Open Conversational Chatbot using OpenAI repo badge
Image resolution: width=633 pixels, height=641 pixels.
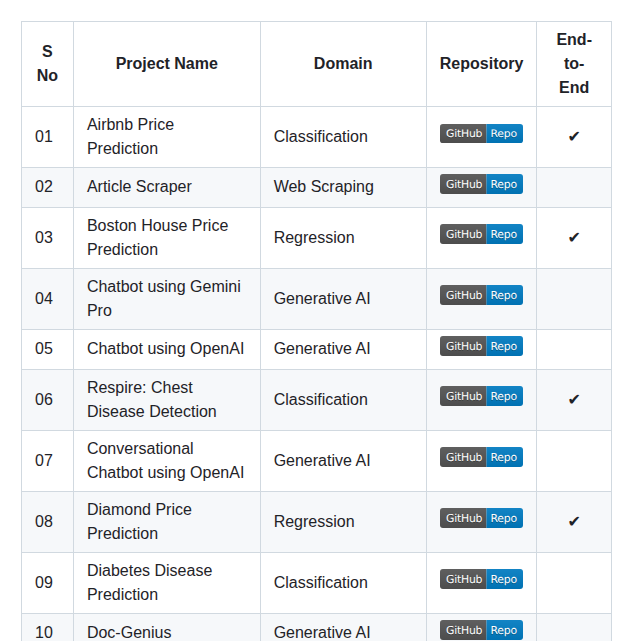pos(481,457)
